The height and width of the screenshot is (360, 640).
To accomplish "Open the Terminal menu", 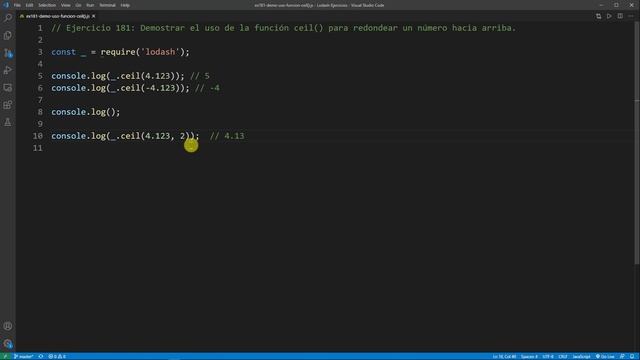I will pyautogui.click(x=107, y=5).
